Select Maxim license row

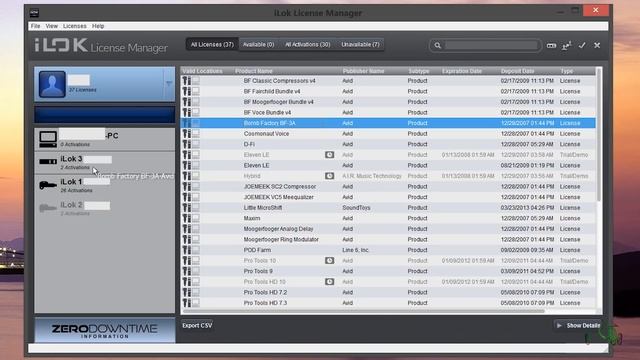click(x=388, y=218)
